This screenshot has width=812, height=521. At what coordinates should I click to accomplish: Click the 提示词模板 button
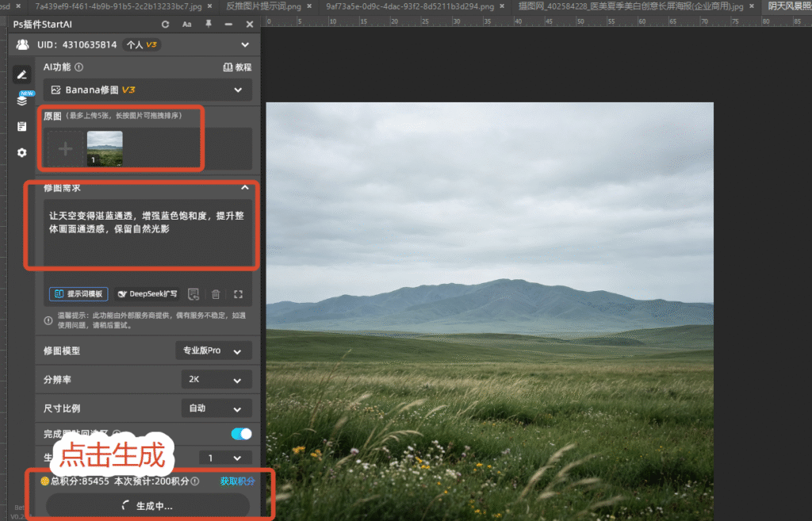(x=79, y=294)
